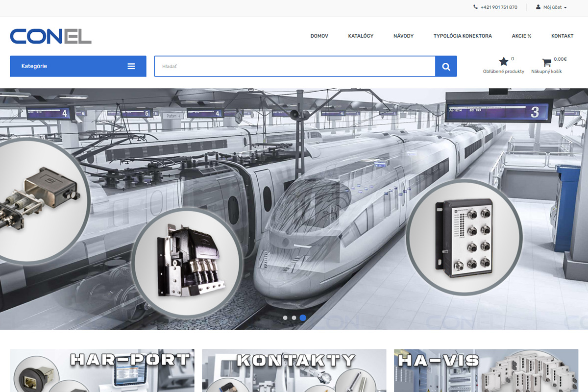Screen dimensions: 588x392
Task: Select TYPOLÓGIA KONEKTORA in the navigation
Action: click(x=463, y=36)
